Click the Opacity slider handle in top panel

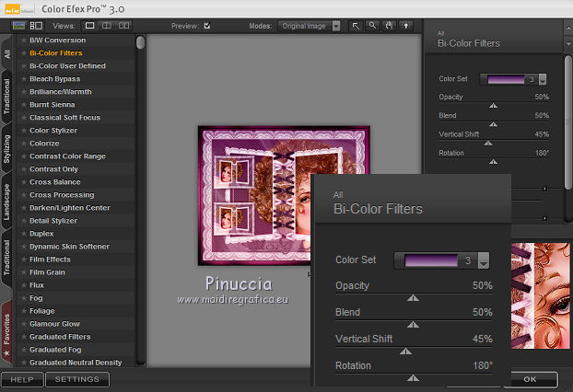[x=494, y=106]
